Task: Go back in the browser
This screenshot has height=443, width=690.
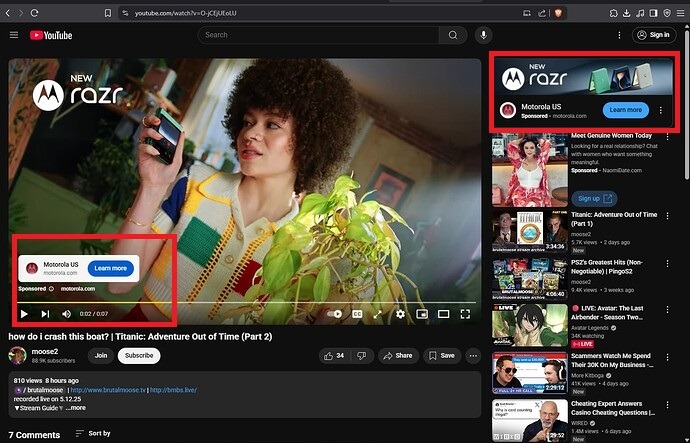Action: (7, 13)
